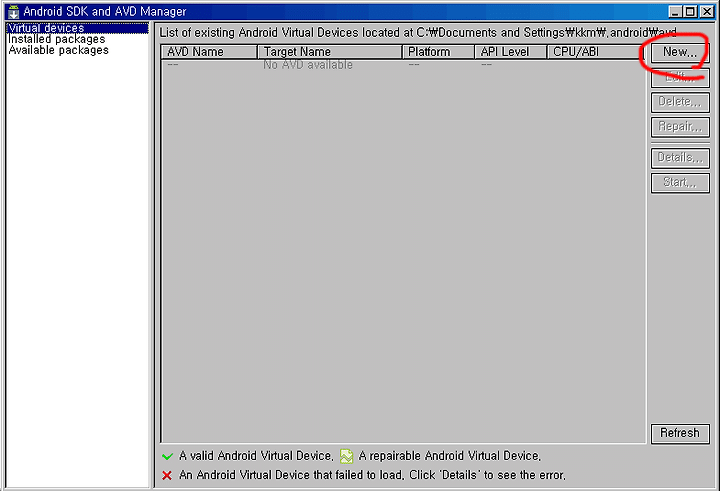Sort by Target Name column header
The height and width of the screenshot is (491, 720).
point(330,52)
